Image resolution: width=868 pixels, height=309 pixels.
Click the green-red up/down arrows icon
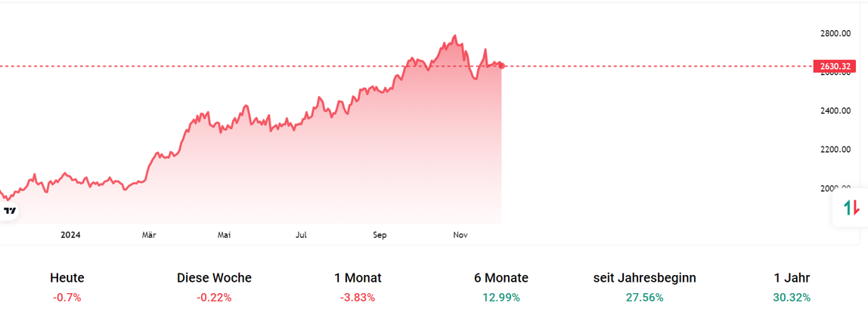click(851, 207)
